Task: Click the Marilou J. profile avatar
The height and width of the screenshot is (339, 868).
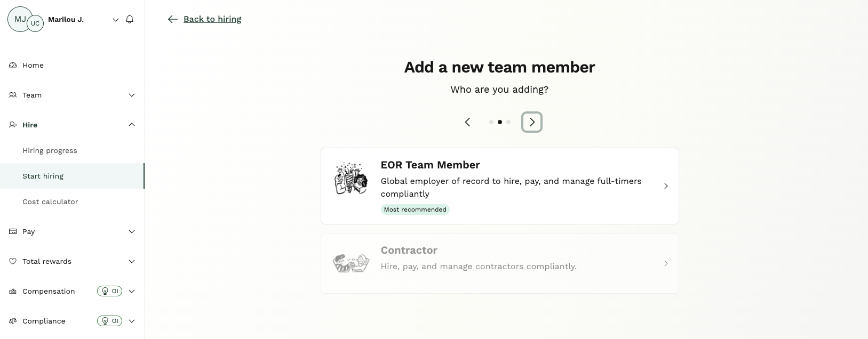Action: click(20, 19)
